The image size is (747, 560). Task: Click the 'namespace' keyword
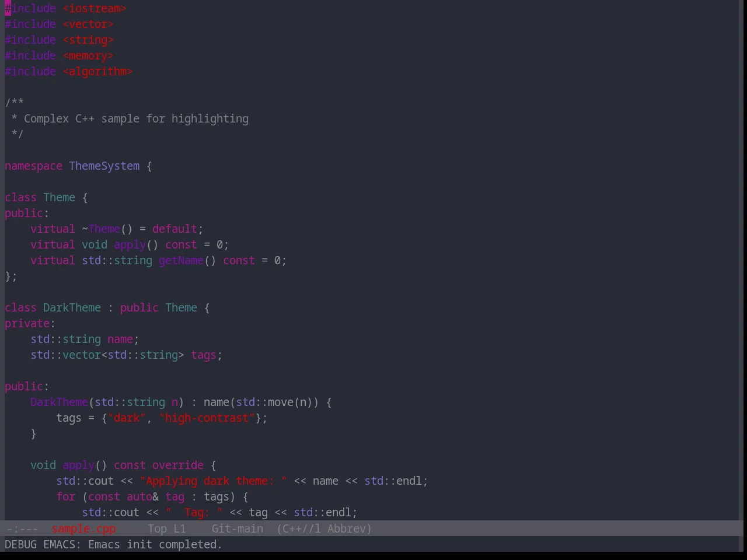tap(33, 166)
